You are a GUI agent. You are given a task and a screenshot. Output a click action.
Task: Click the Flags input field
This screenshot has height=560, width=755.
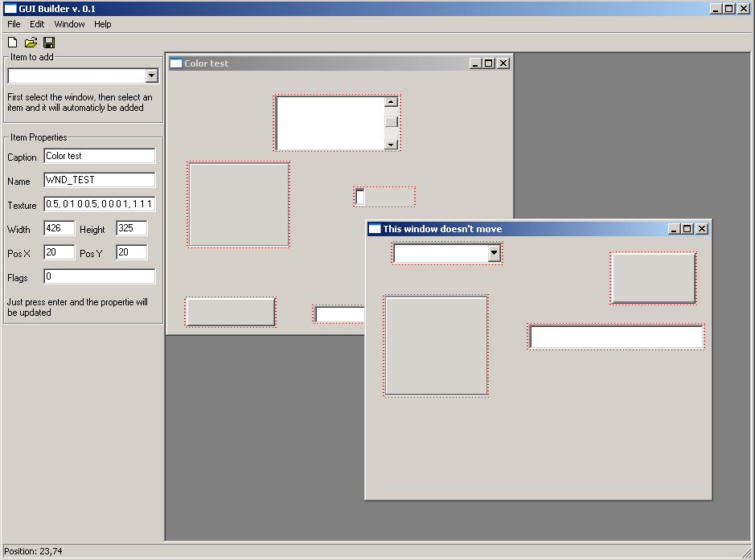click(100, 276)
